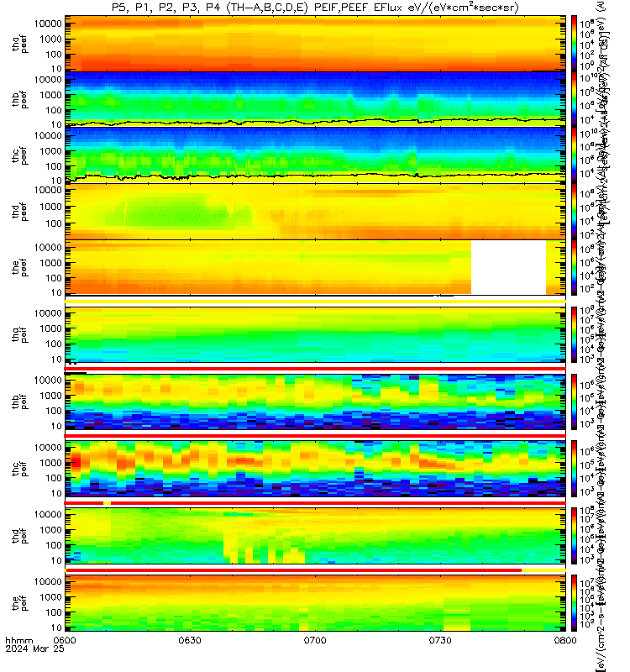
Task: Click the color bar beside the 'the peef' panel
Action: [574, 267]
